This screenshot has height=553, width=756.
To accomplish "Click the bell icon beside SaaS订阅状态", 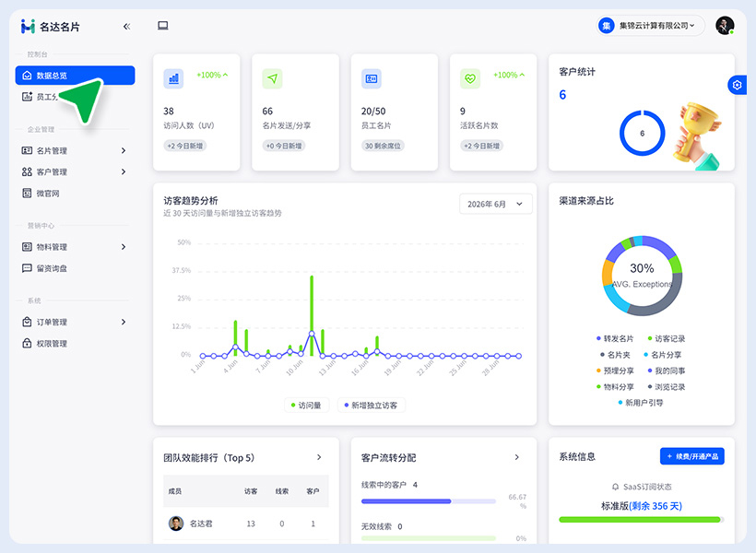I will click(x=615, y=487).
